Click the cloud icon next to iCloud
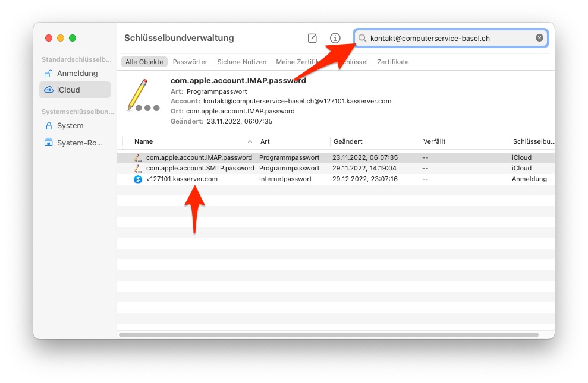Screen dimensions: 588x383 click(49, 90)
